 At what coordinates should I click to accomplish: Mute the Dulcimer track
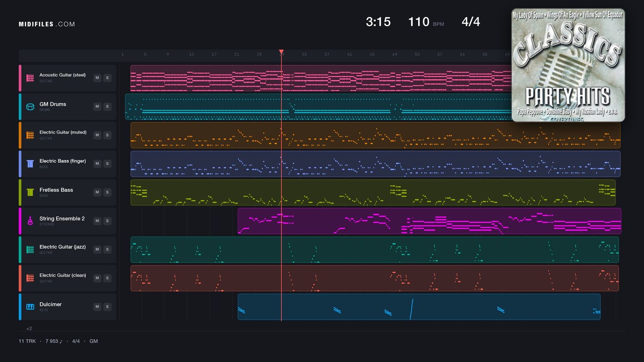pyautogui.click(x=97, y=307)
